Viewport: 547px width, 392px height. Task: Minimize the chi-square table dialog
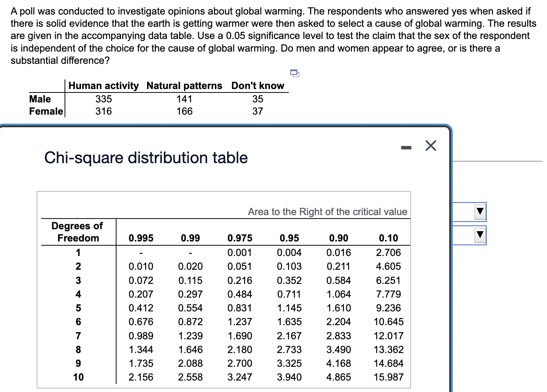406,147
